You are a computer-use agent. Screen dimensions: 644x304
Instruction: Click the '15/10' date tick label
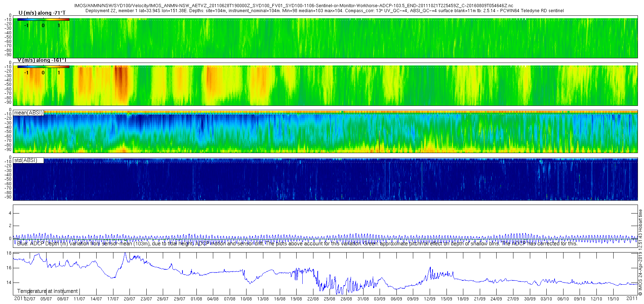pyautogui.click(x=613, y=299)
